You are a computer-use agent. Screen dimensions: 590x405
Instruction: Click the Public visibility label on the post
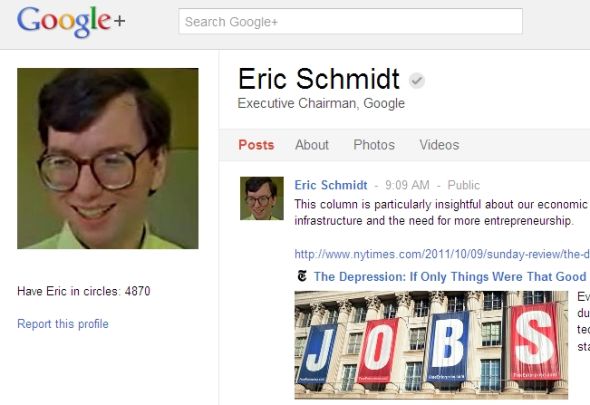click(464, 185)
